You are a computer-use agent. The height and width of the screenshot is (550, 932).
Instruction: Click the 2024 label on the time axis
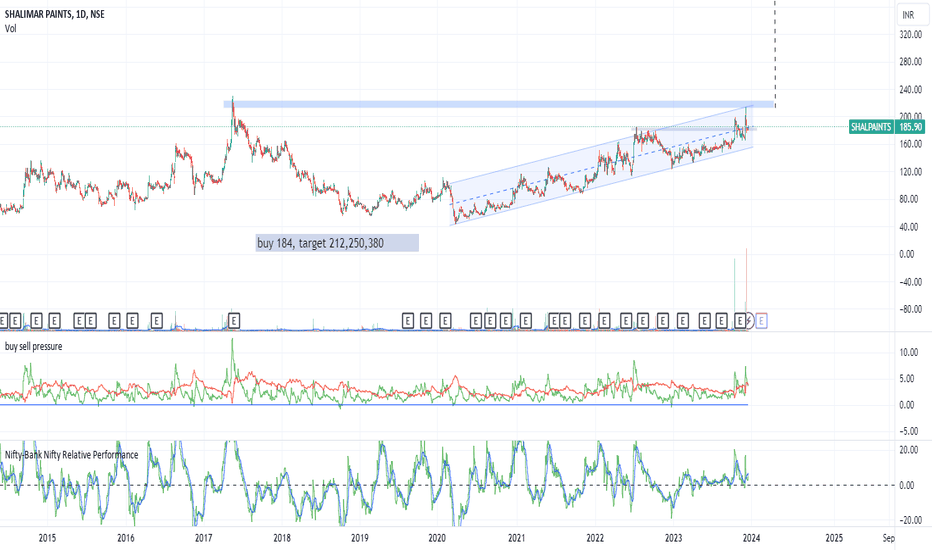(751, 538)
